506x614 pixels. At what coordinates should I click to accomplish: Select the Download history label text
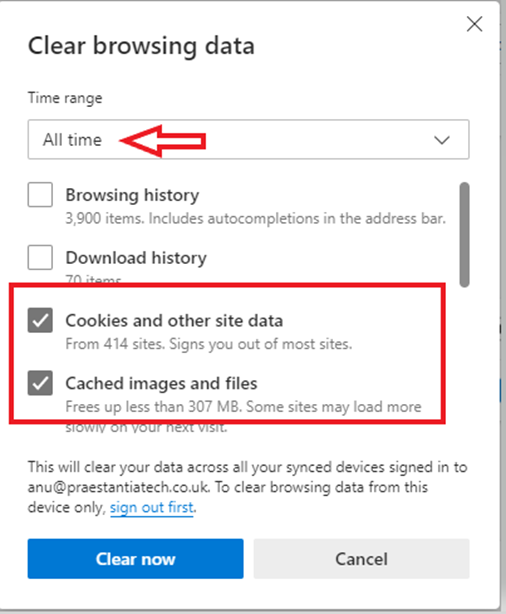pyautogui.click(x=136, y=258)
